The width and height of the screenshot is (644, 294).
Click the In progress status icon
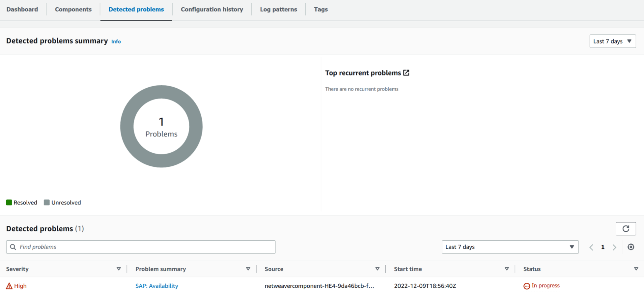click(x=526, y=286)
